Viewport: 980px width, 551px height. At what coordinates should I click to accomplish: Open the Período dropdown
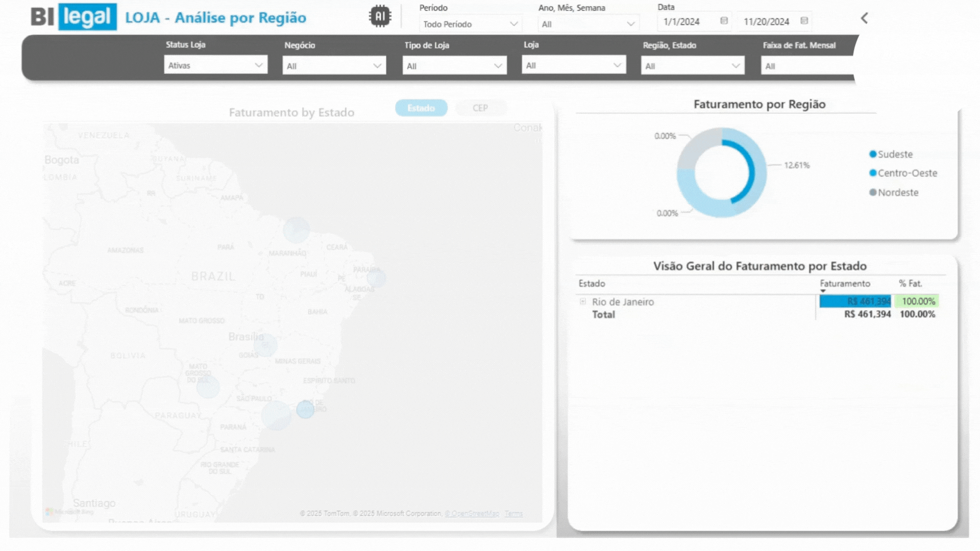pos(470,24)
